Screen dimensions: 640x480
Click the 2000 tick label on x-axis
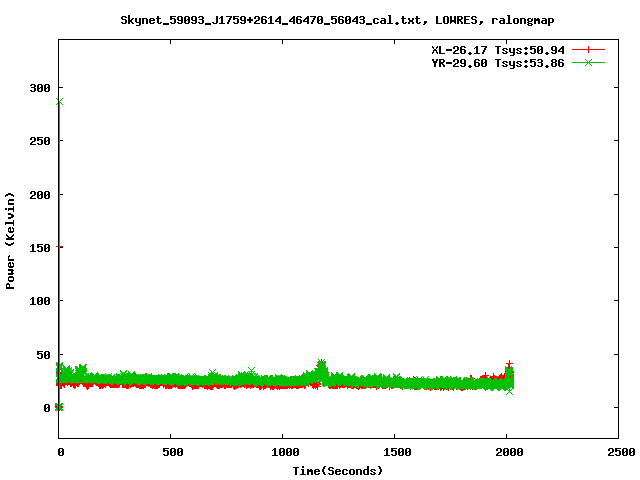509,452
